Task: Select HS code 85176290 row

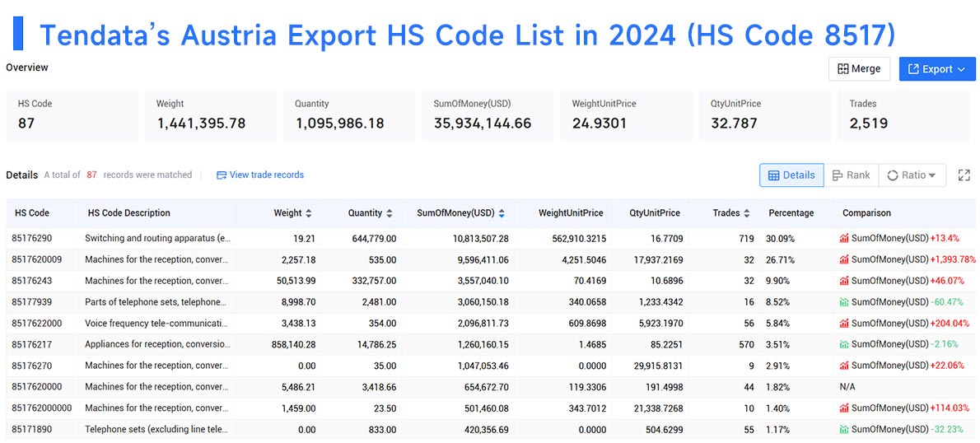Action: (x=491, y=239)
